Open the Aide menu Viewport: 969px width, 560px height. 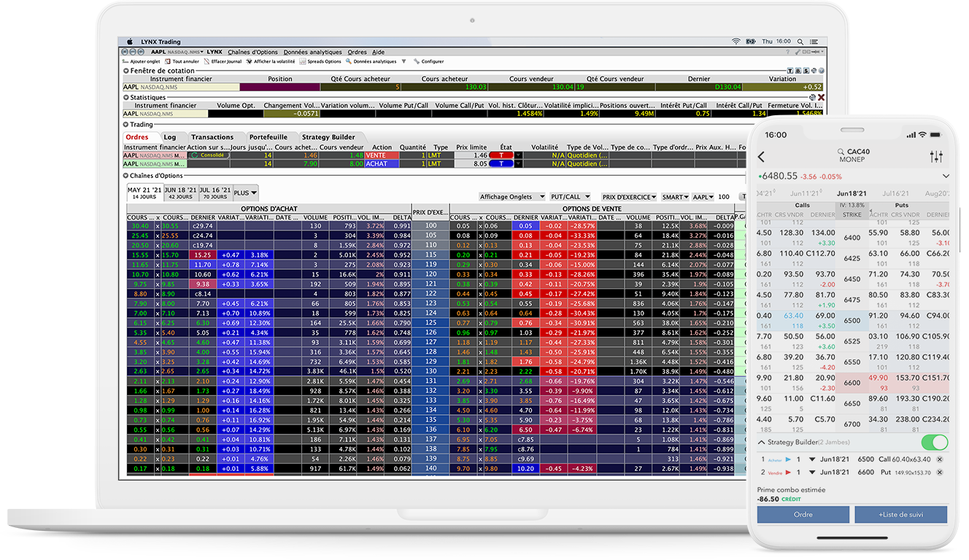[378, 52]
